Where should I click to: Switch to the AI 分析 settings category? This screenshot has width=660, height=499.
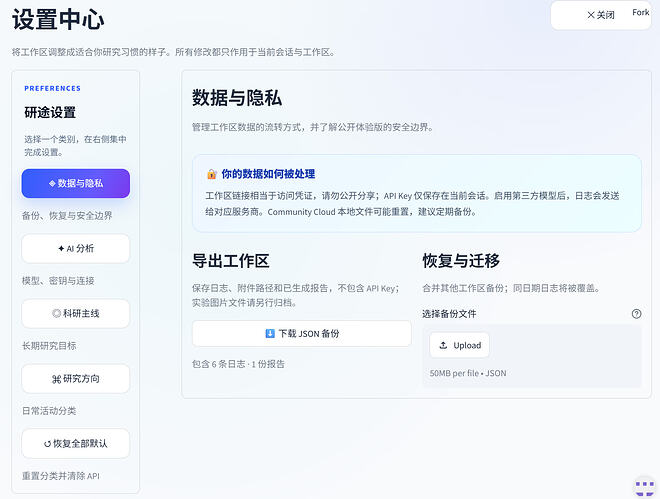(76, 249)
